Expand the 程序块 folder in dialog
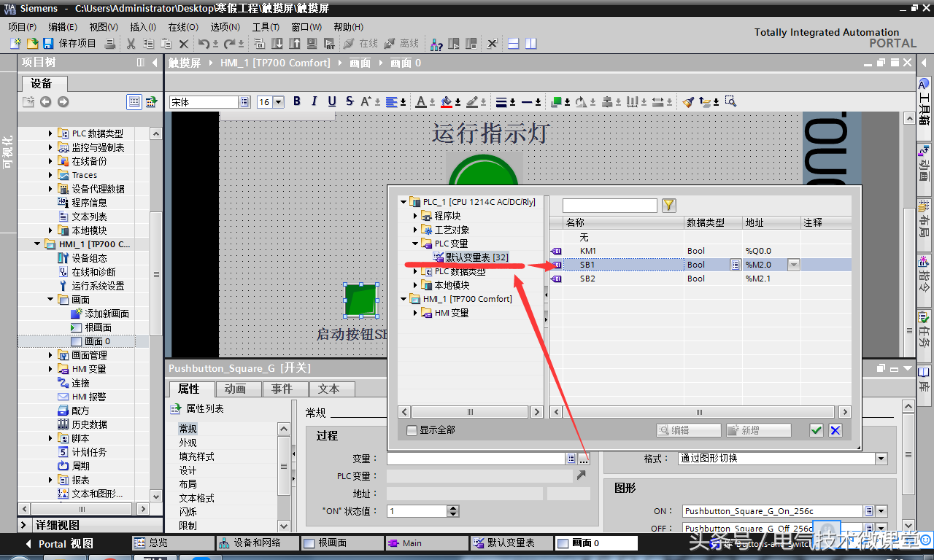934x560 pixels. coord(415,216)
